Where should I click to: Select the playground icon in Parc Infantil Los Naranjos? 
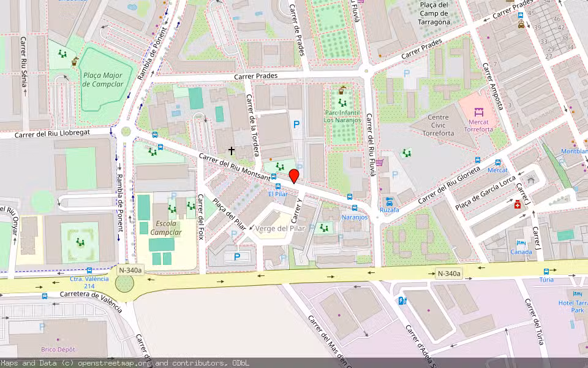tap(342, 102)
